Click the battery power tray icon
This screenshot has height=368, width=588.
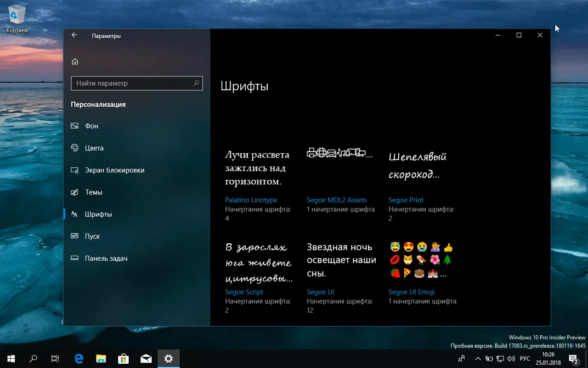[x=489, y=359]
